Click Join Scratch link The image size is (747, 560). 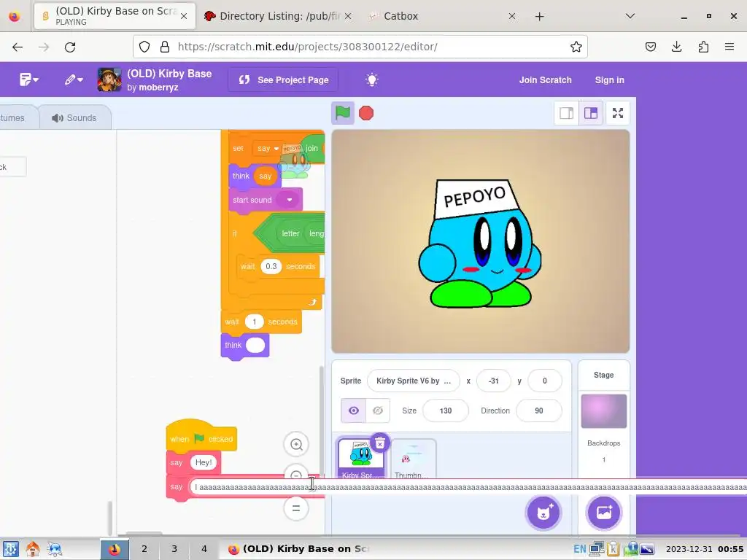[545, 80]
